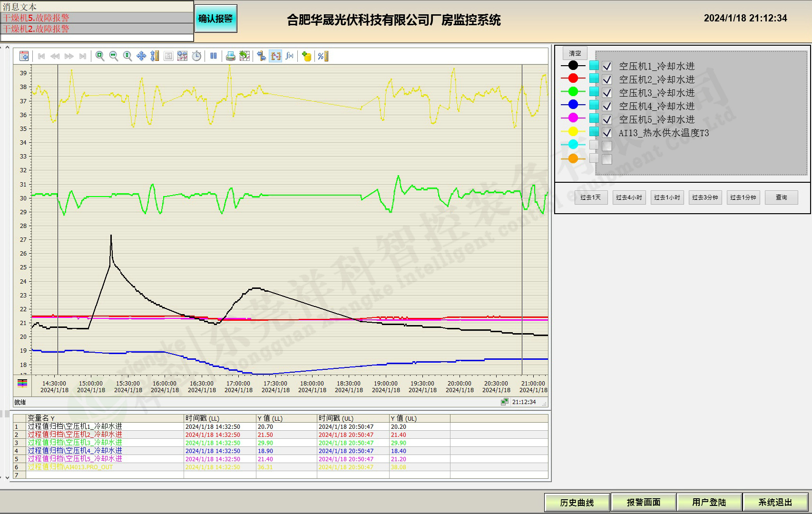
Task: Click the red curve color marker
Action: click(573, 79)
